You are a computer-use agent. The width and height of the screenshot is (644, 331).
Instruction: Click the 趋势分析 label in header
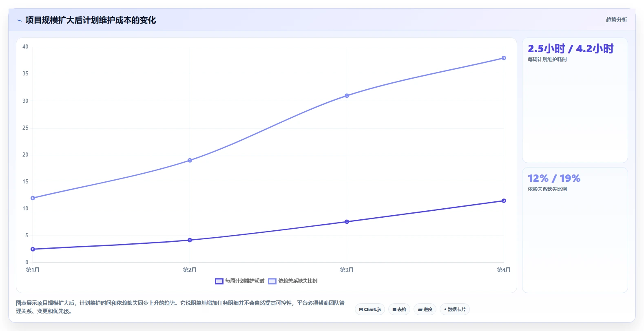[x=616, y=20]
